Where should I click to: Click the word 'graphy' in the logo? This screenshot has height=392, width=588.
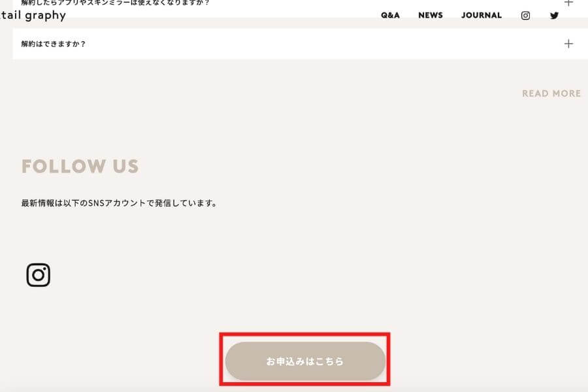click(45, 16)
